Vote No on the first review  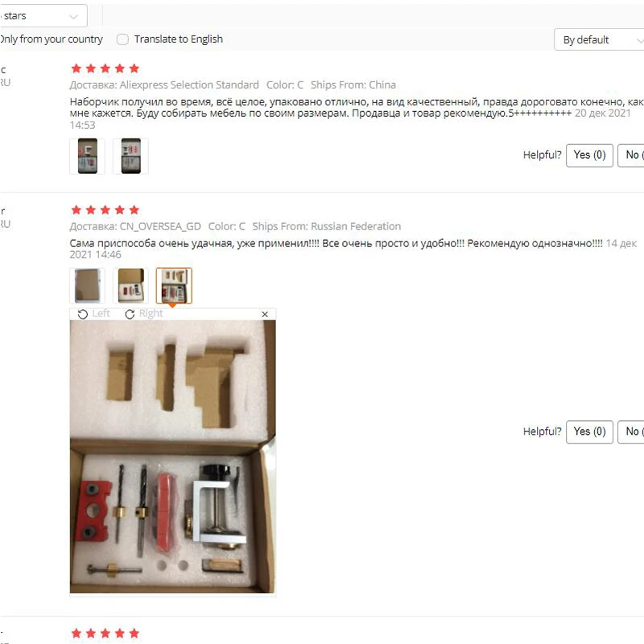coord(631,155)
